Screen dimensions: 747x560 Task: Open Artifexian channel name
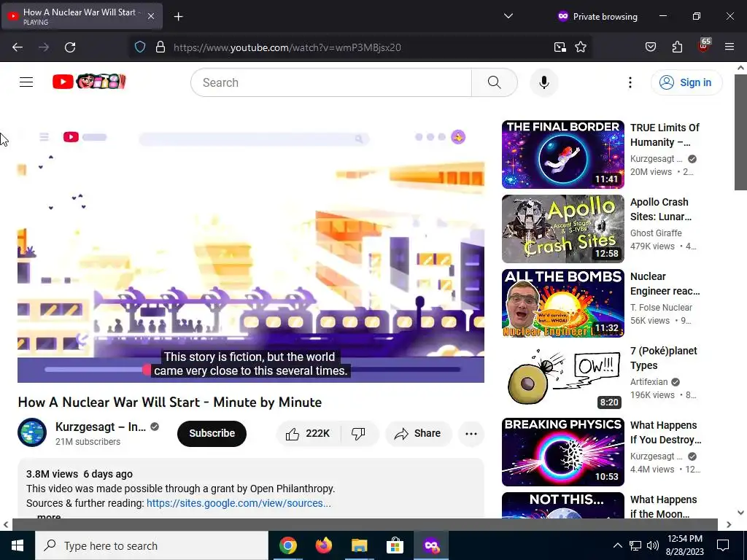(x=649, y=382)
